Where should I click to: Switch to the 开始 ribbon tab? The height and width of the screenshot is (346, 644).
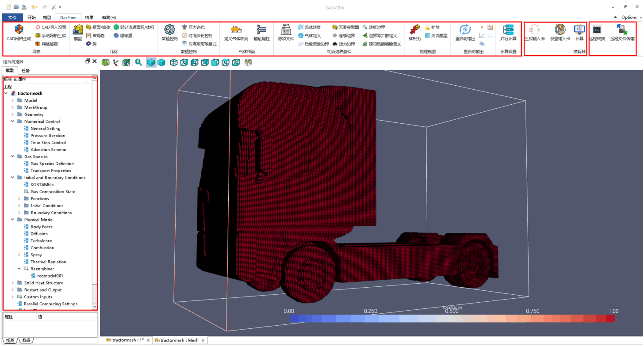[31, 18]
